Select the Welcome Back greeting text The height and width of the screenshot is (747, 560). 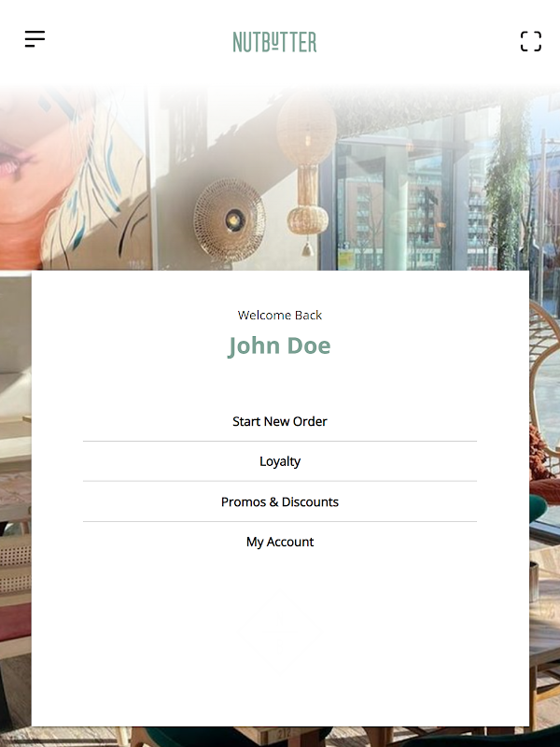pyautogui.click(x=279, y=315)
